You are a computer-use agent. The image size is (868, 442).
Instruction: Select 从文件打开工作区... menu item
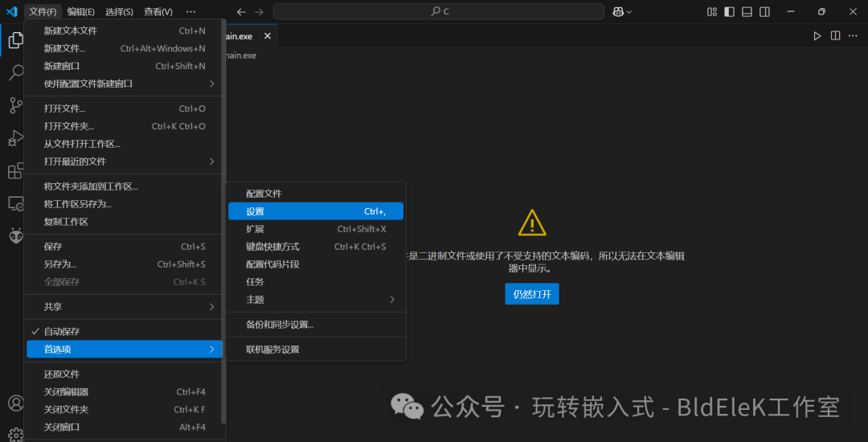click(125, 144)
